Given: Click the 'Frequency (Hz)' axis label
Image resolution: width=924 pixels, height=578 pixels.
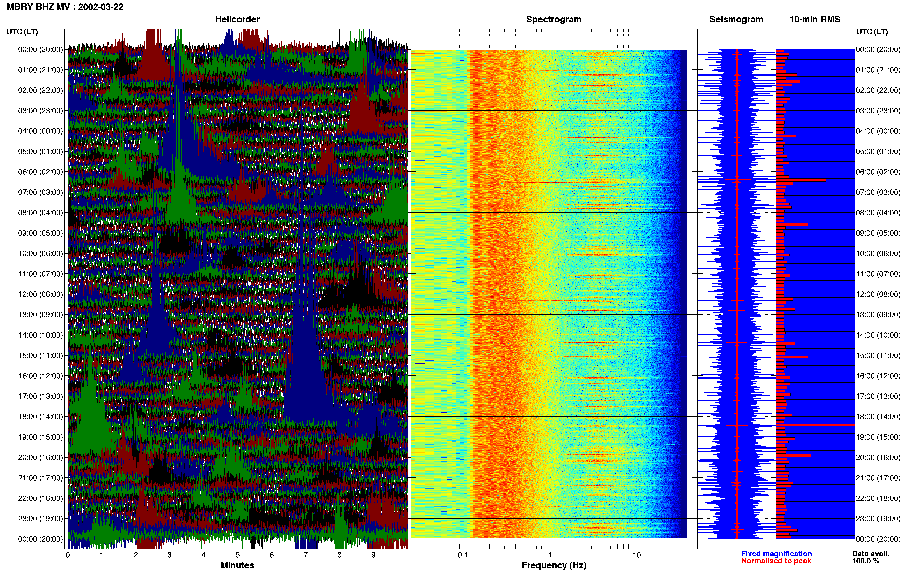Looking at the screenshot, I should click(554, 565).
